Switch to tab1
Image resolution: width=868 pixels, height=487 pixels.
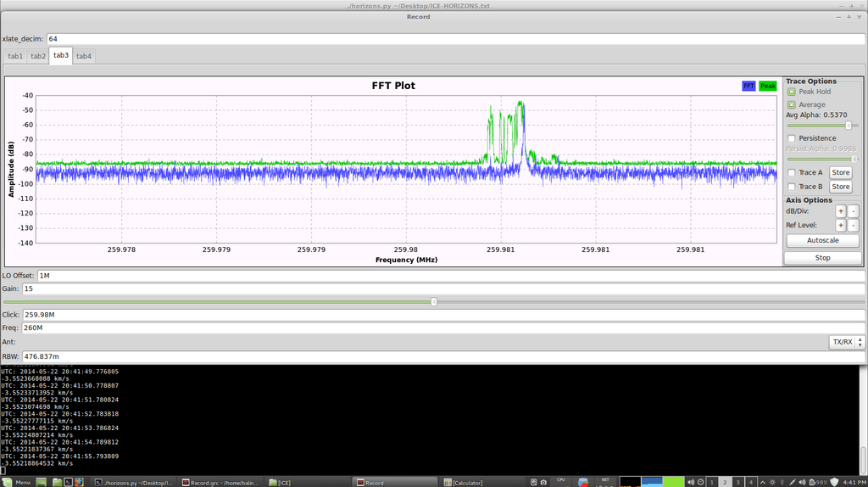coord(15,56)
